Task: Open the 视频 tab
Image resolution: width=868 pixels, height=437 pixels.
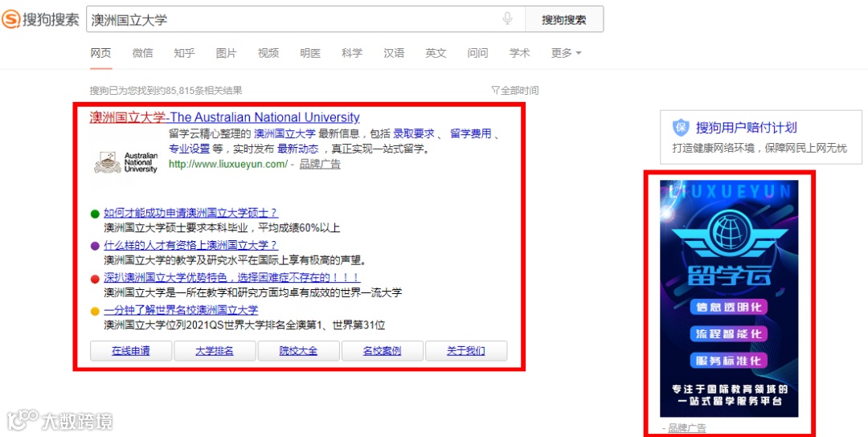Action: [x=268, y=53]
